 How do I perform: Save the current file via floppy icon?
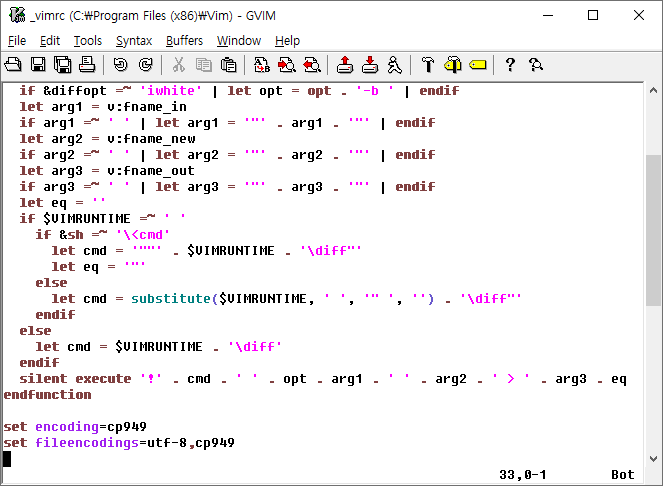tap(38, 65)
